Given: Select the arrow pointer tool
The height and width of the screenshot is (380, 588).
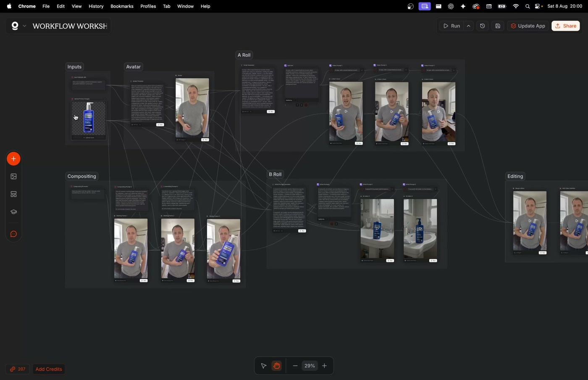Looking at the screenshot, I should coord(263,366).
